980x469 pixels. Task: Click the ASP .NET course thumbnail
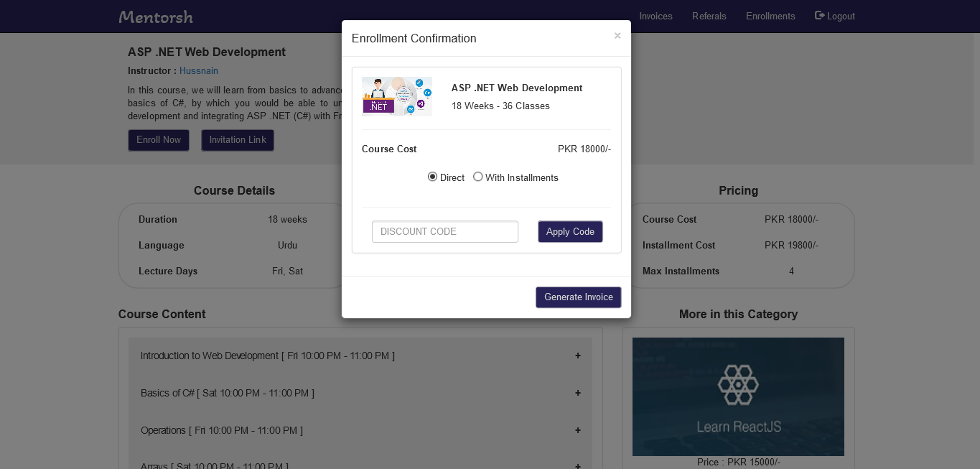point(397,96)
